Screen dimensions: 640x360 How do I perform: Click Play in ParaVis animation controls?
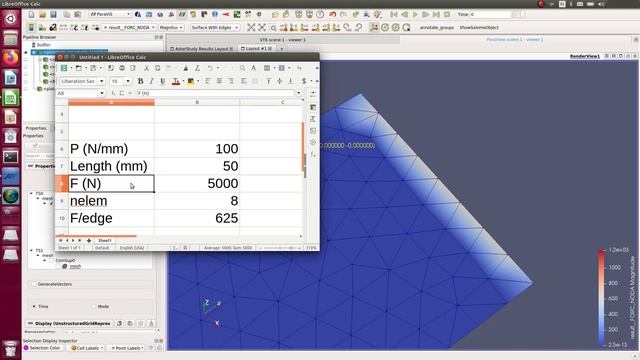coord(415,14)
